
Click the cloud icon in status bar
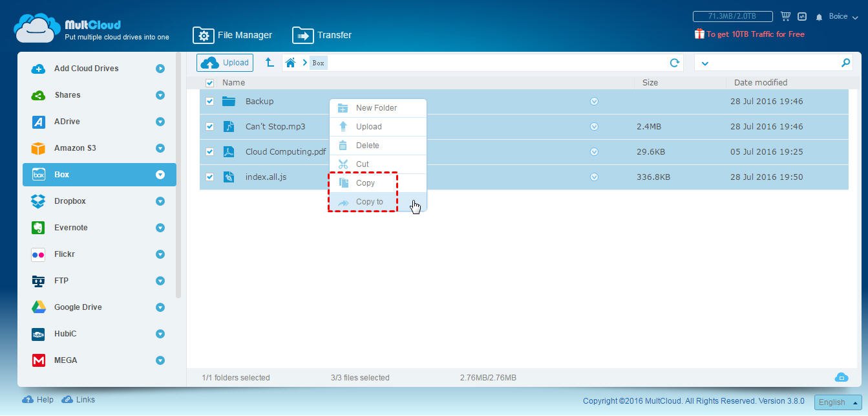pyautogui.click(x=841, y=377)
